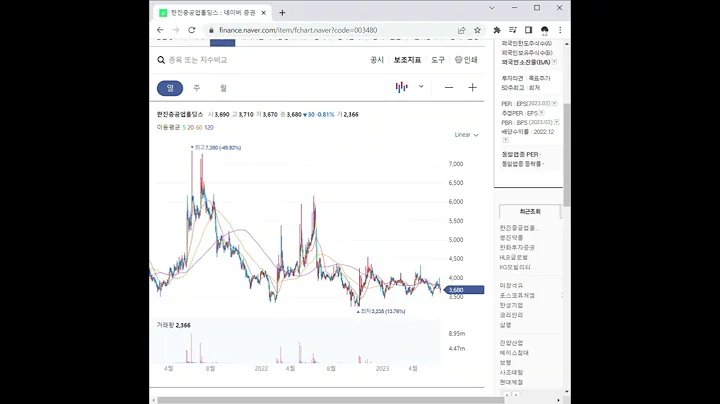
Task: Click the 거래량 2,366 volume label
Action: click(173, 325)
